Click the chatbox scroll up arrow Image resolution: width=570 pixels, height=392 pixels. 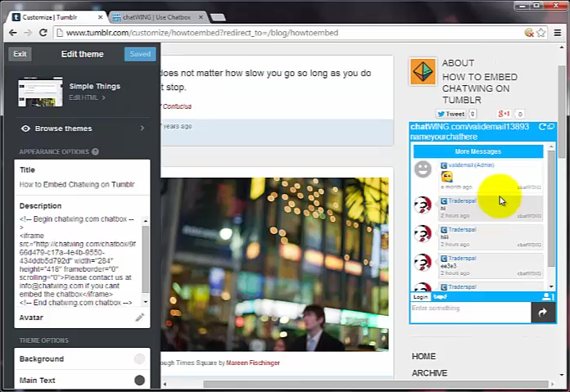pos(551,146)
